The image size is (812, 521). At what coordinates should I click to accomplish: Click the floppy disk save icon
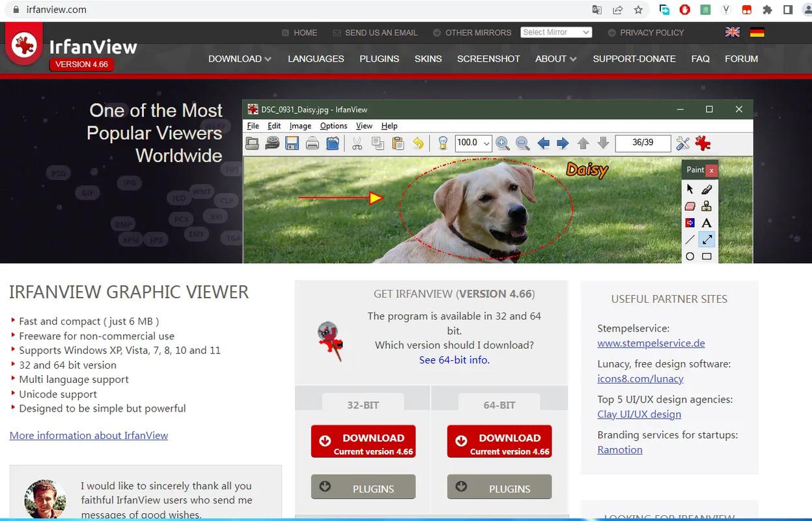(x=292, y=143)
